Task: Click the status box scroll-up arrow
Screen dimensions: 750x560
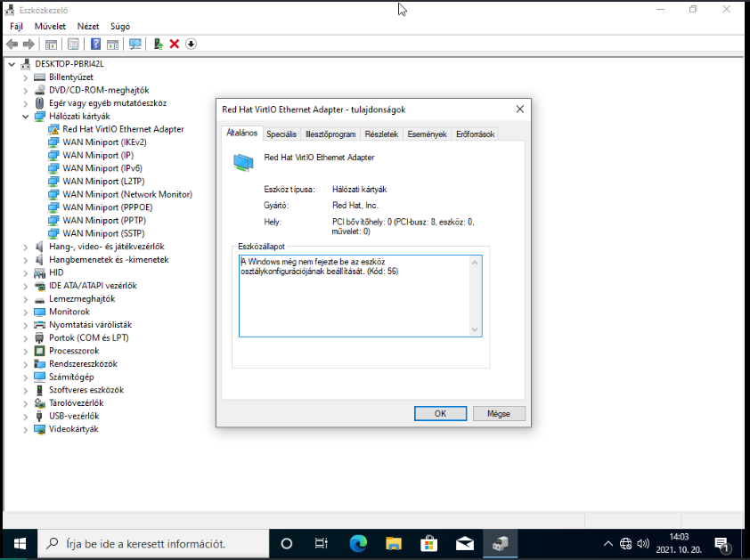Action: click(475, 263)
